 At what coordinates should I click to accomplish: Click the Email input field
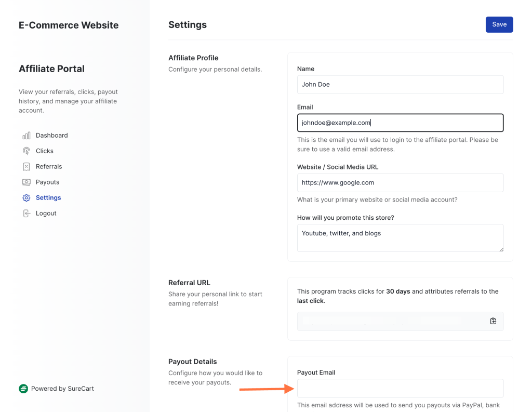(400, 123)
